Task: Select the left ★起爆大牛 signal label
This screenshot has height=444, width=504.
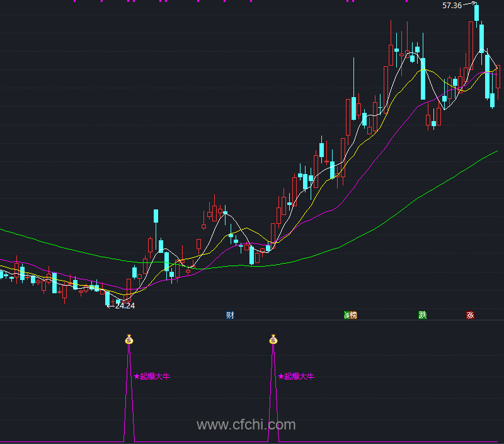Action: [x=152, y=376]
